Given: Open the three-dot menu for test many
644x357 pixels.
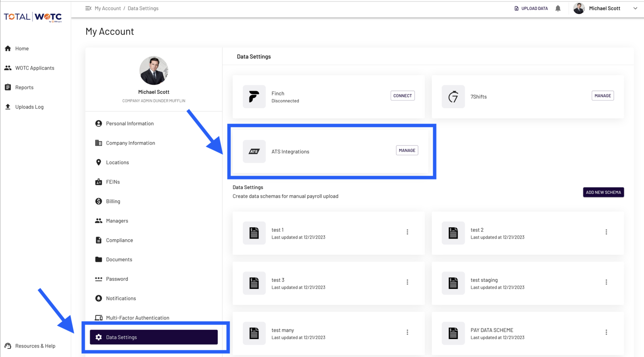Looking at the screenshot, I should 407,332.
